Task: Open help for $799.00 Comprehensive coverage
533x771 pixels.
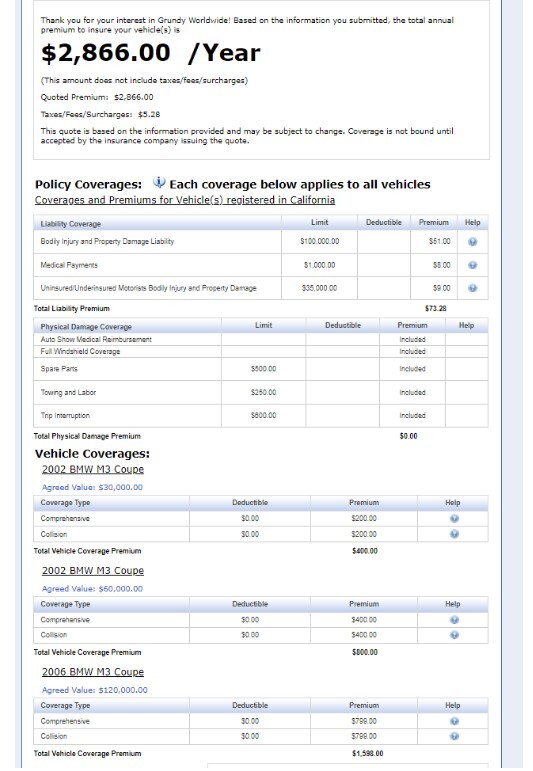Action: pos(454,721)
